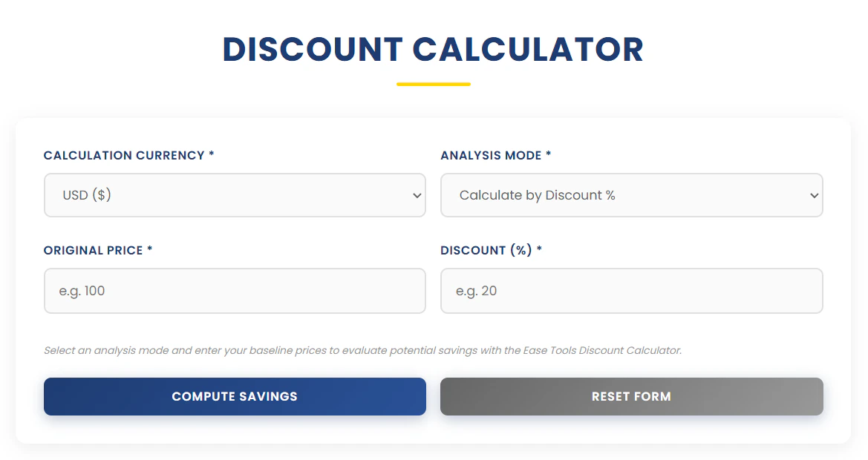The width and height of the screenshot is (868, 460).
Task: Click the italic instruction text below the fields
Action: click(x=362, y=350)
